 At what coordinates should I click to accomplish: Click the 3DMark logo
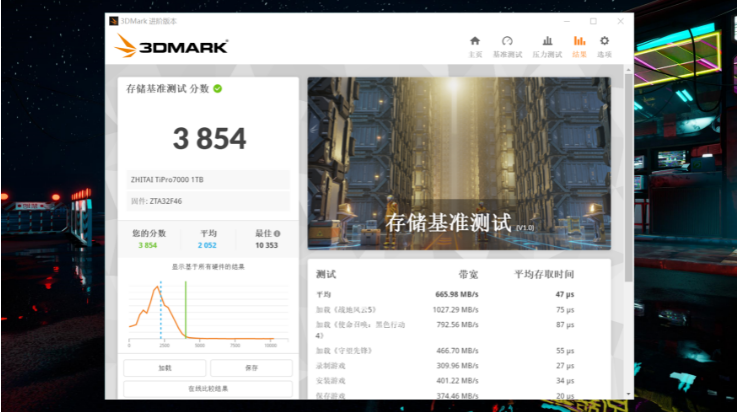coord(172,46)
